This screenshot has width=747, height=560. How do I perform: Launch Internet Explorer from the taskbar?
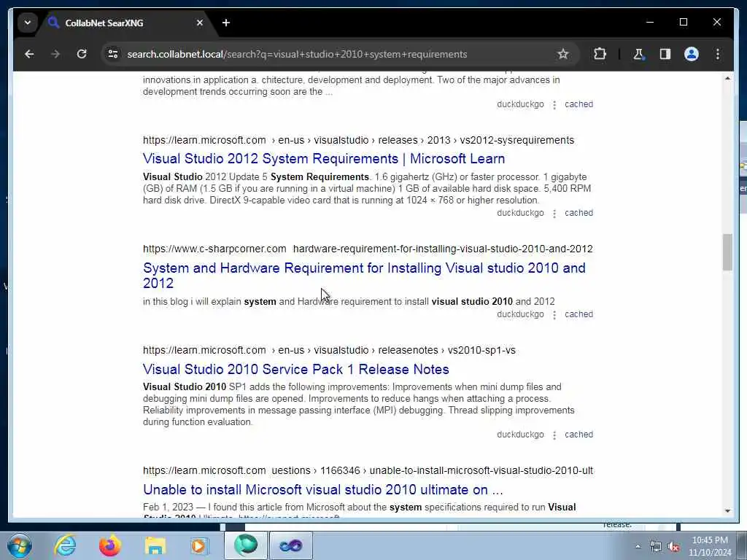pos(65,545)
